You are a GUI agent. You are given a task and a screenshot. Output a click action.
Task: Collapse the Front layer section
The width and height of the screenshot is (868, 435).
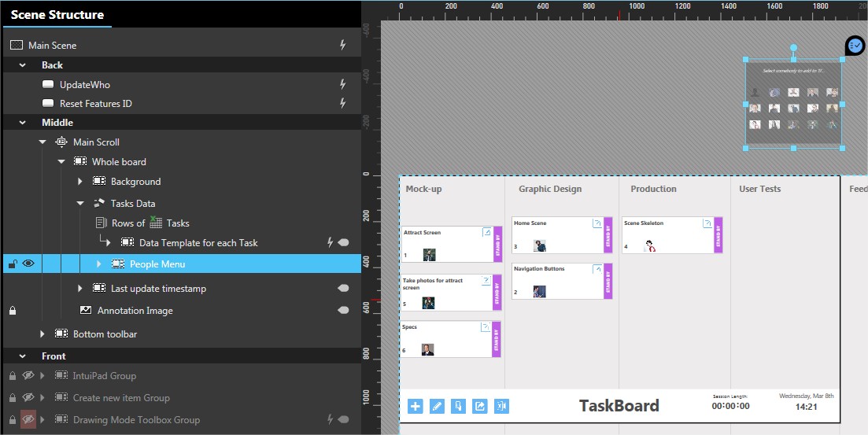click(x=23, y=356)
